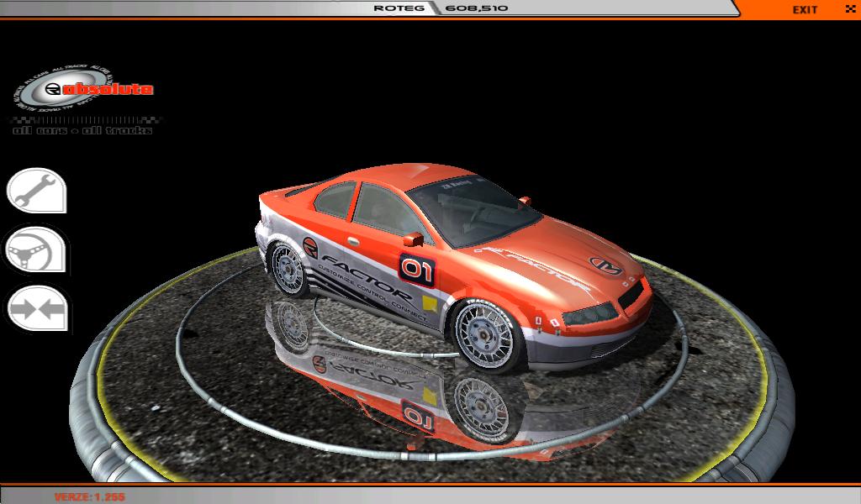This screenshot has height=504, width=861.
Task: Click the absolute all cars logo
Action: coord(83,89)
